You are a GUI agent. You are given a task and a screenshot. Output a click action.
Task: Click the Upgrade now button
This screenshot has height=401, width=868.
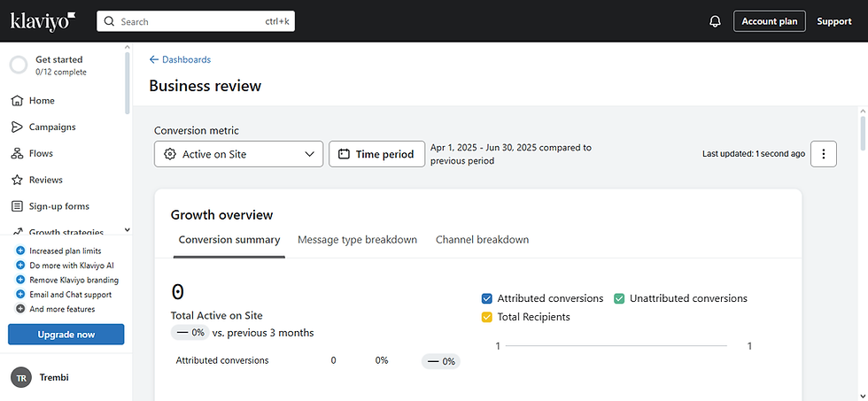click(66, 335)
